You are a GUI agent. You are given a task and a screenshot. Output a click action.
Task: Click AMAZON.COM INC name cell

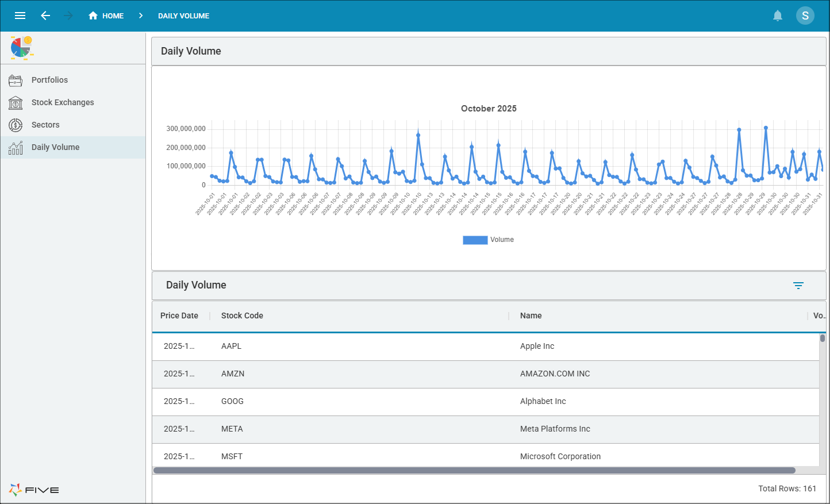pyautogui.click(x=555, y=374)
